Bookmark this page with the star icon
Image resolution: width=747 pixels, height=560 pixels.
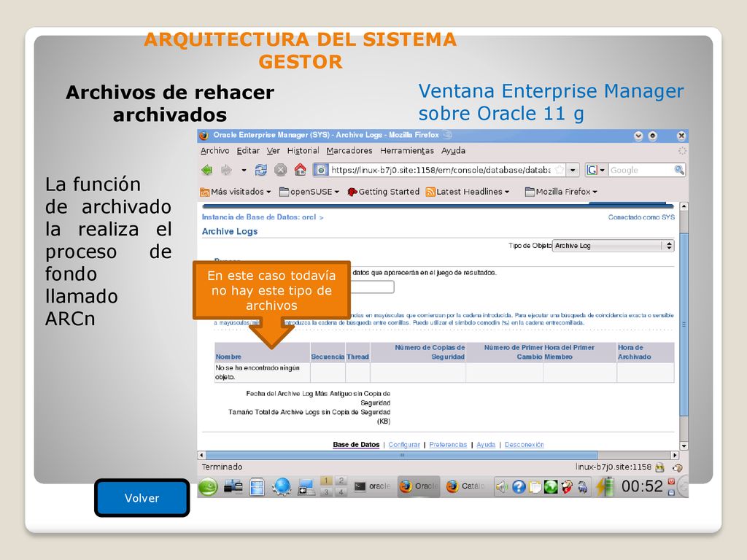coord(560,170)
